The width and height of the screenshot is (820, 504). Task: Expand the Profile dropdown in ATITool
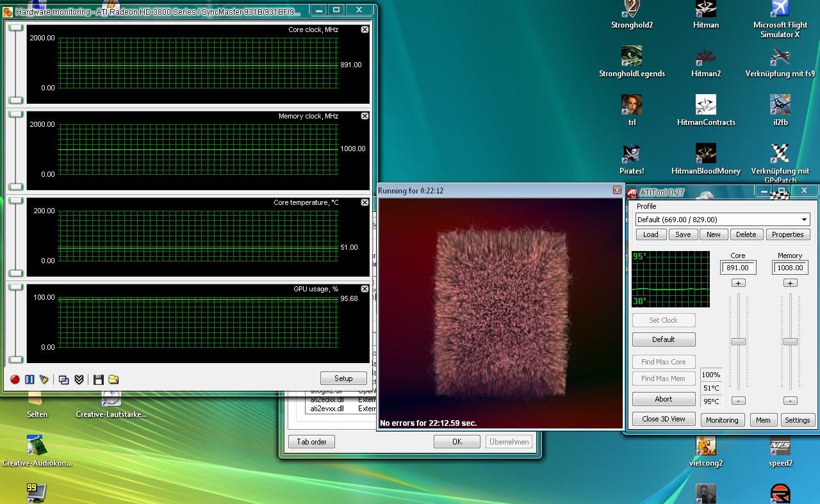click(805, 220)
